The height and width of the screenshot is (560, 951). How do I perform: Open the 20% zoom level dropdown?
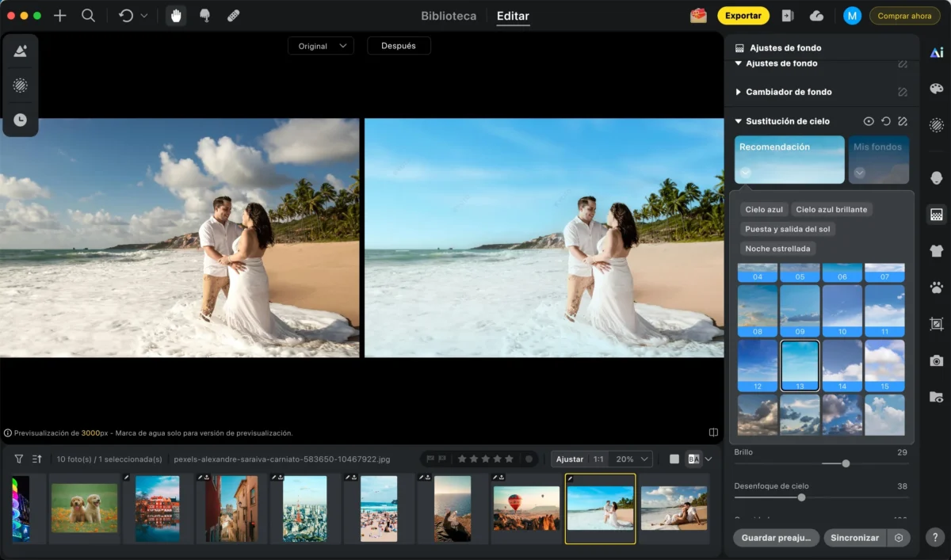click(634, 459)
